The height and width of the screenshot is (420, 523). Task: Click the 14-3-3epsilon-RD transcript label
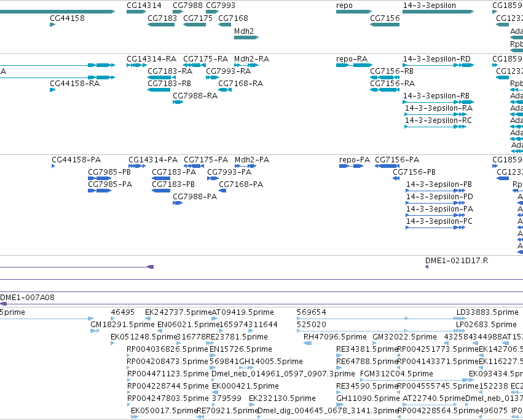click(436, 59)
